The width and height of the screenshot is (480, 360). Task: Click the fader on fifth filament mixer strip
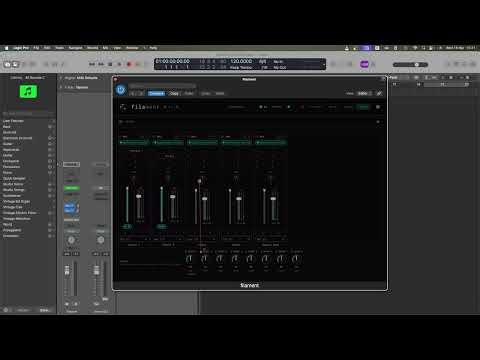click(273, 199)
